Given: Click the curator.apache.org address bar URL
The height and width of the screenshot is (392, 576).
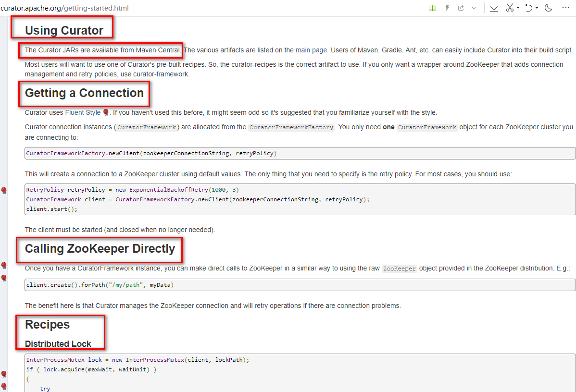Looking at the screenshot, I should (x=64, y=8).
